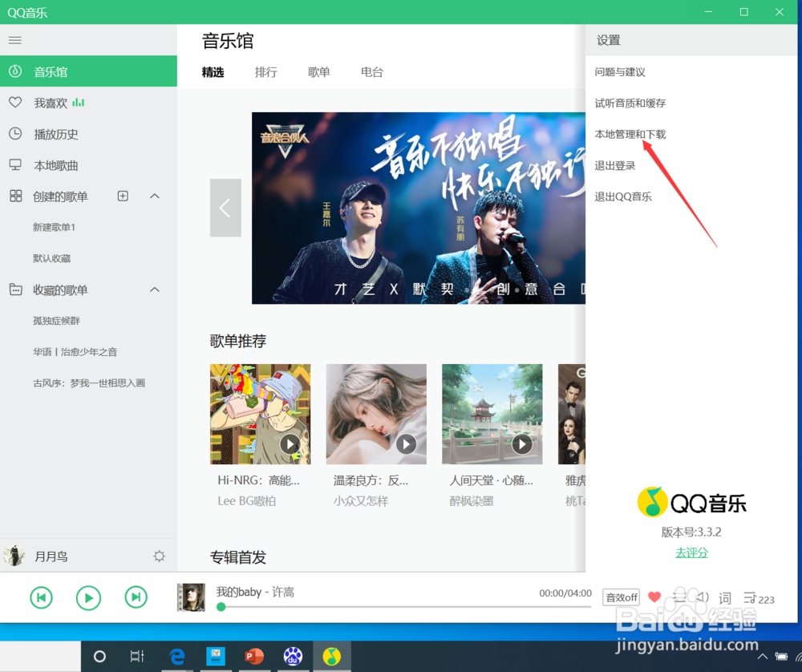Open Task View on taskbar
Viewport: 802px width, 672px height.
coord(137,656)
